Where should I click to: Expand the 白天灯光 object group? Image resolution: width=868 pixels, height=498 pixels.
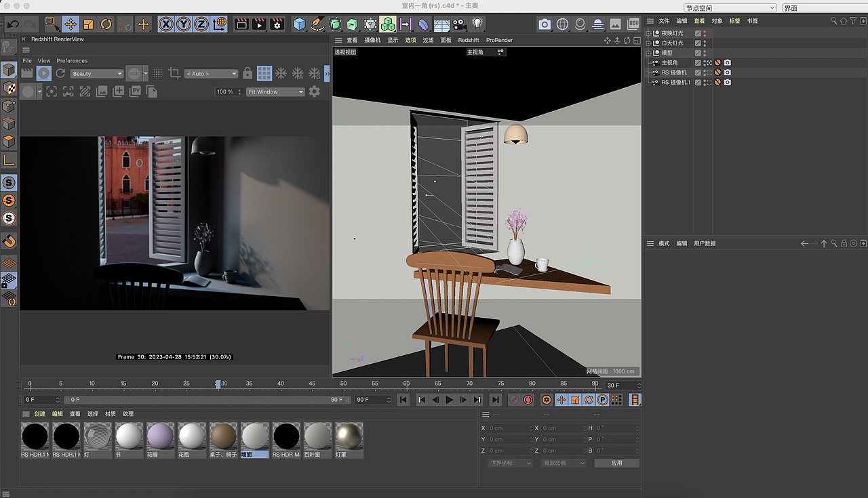point(648,43)
